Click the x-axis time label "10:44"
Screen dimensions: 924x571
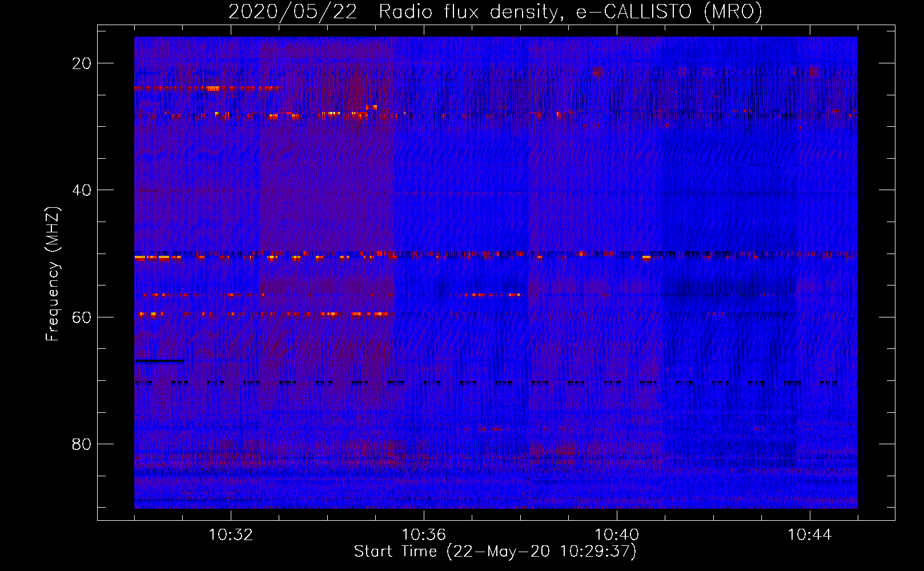810,535
